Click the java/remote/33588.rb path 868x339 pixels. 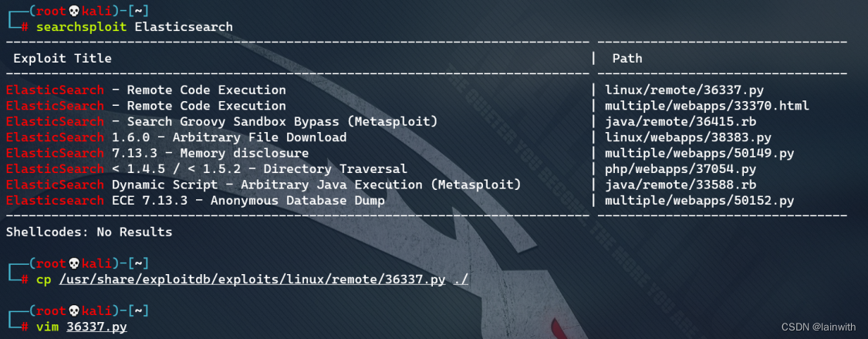[681, 185]
